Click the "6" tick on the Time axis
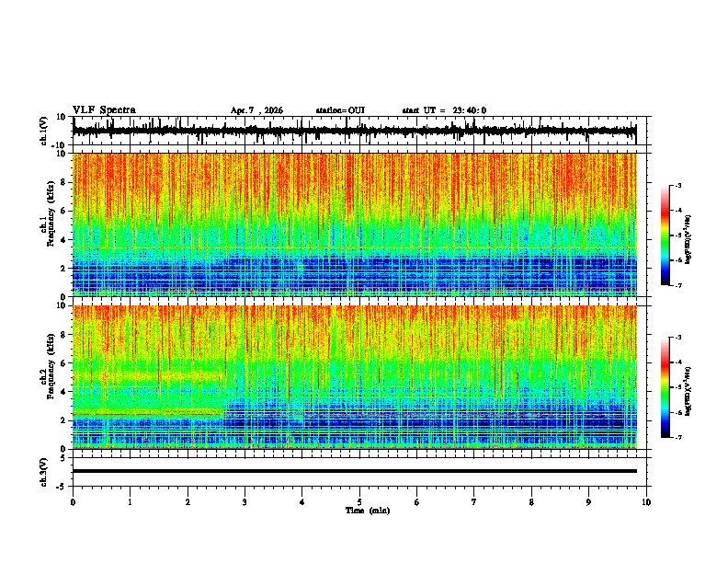This screenshot has height=563, width=728. pyautogui.click(x=417, y=502)
